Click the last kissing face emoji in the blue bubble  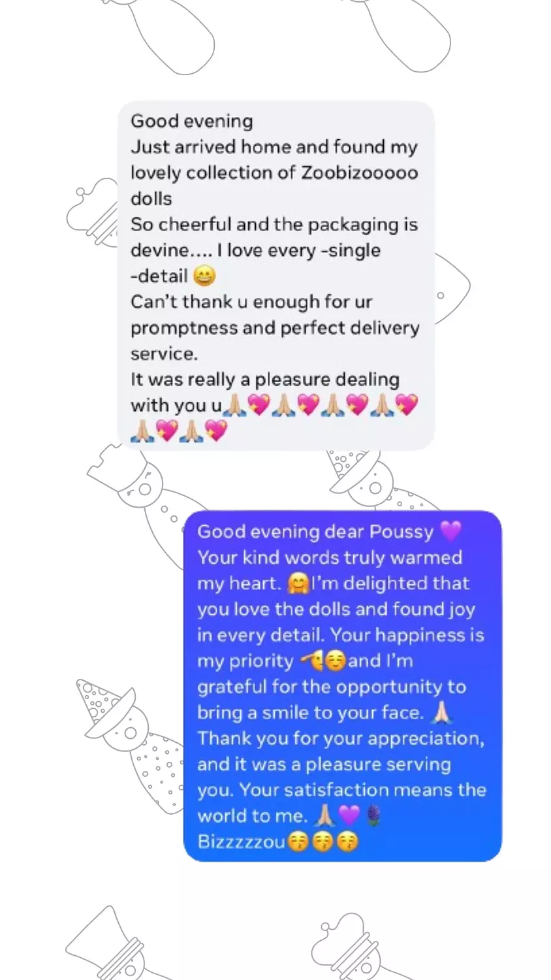347,842
